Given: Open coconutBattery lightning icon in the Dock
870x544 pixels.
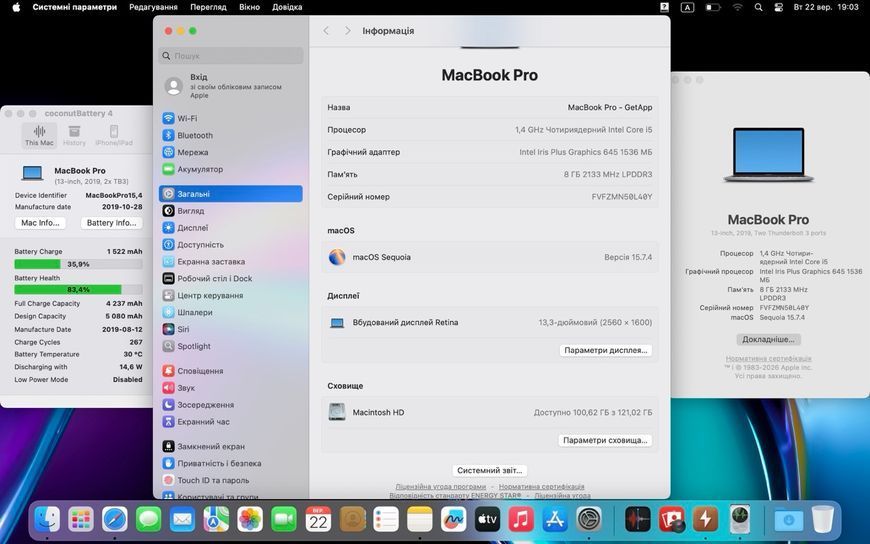Looking at the screenshot, I should pos(706,520).
